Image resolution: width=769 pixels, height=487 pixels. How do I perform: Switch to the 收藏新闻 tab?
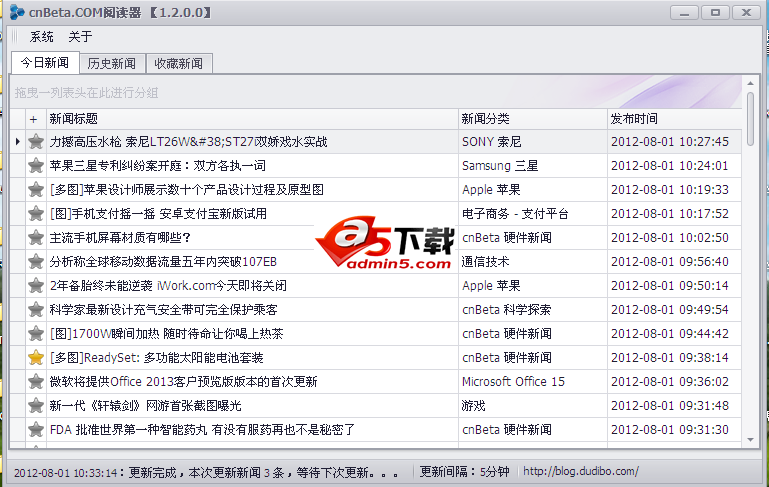[x=179, y=64]
